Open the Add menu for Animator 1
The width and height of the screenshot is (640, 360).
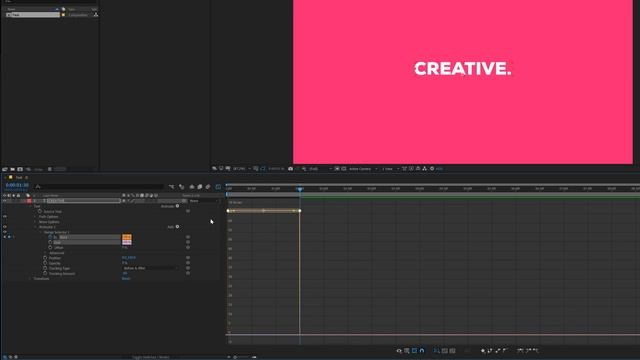click(177, 227)
